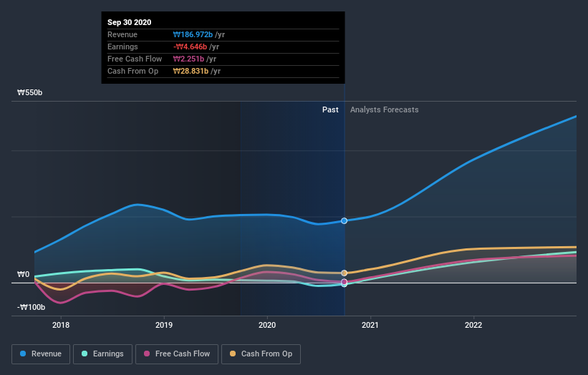This screenshot has width=588, height=375.
Task: Click the 2020 x-axis label
Action: 267,325
